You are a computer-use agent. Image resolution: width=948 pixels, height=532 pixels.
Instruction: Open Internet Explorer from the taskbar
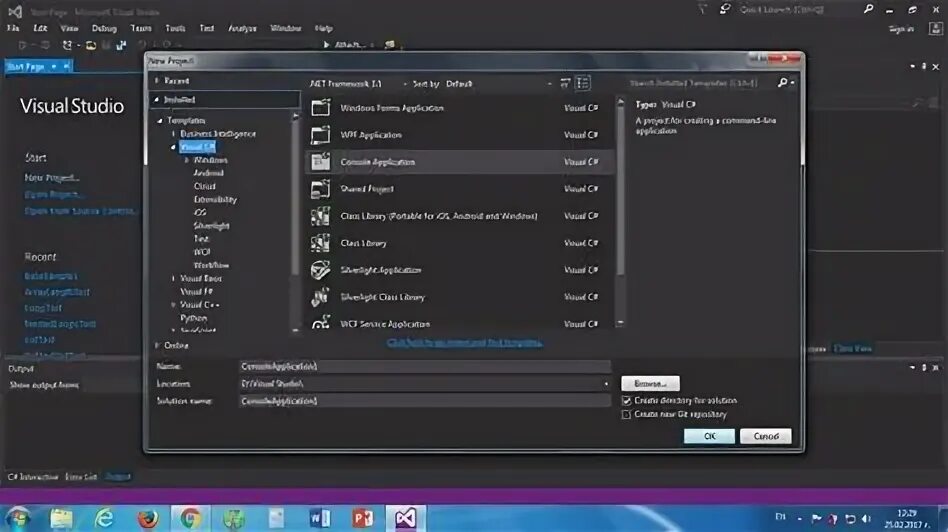tap(104, 518)
